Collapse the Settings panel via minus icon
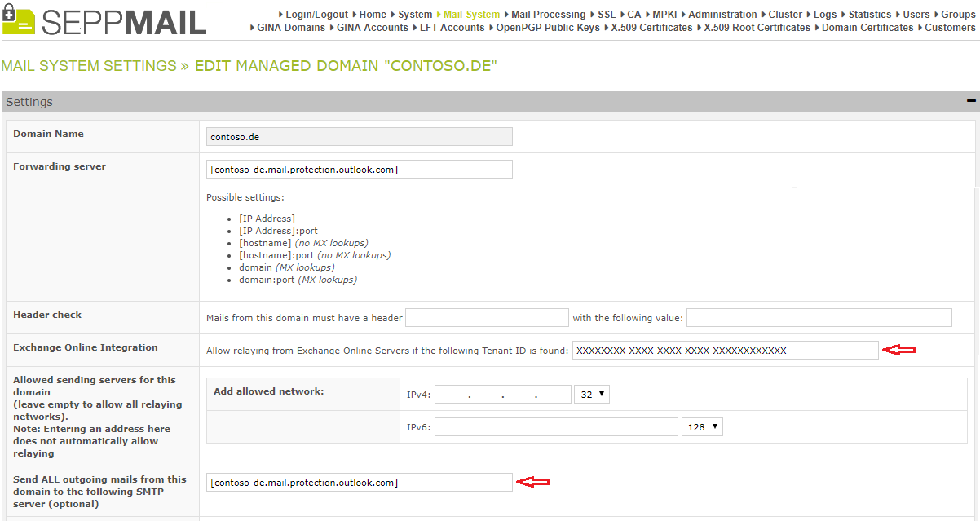 tap(970, 101)
